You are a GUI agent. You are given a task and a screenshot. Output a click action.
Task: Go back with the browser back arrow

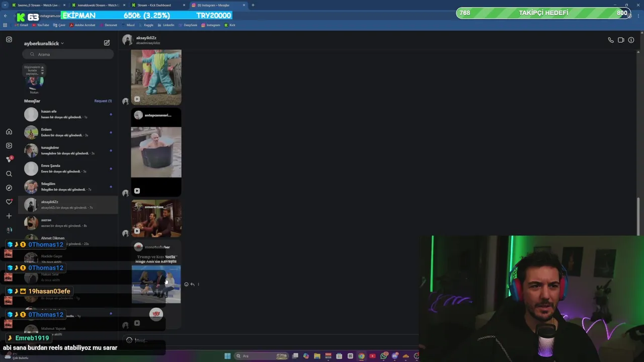[5, 16]
